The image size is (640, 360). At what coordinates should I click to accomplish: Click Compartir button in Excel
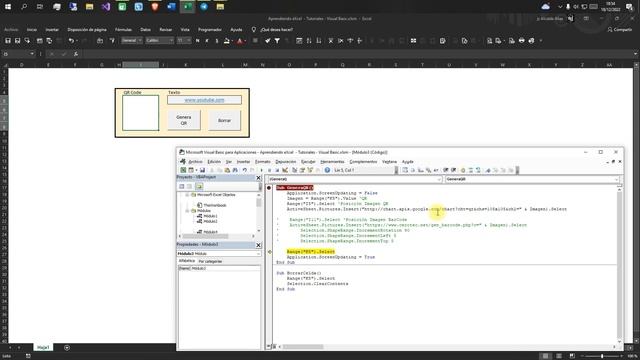click(x=620, y=29)
